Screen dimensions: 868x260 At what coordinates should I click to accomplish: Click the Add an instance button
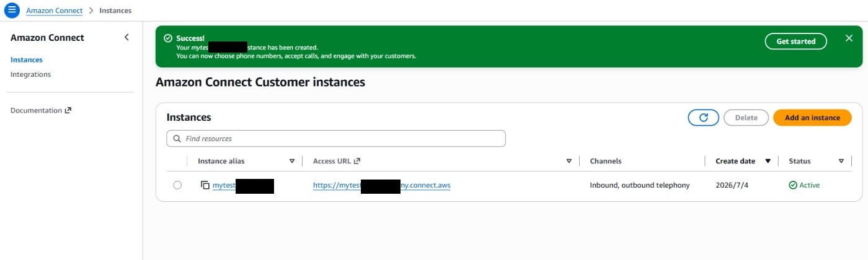click(x=812, y=118)
